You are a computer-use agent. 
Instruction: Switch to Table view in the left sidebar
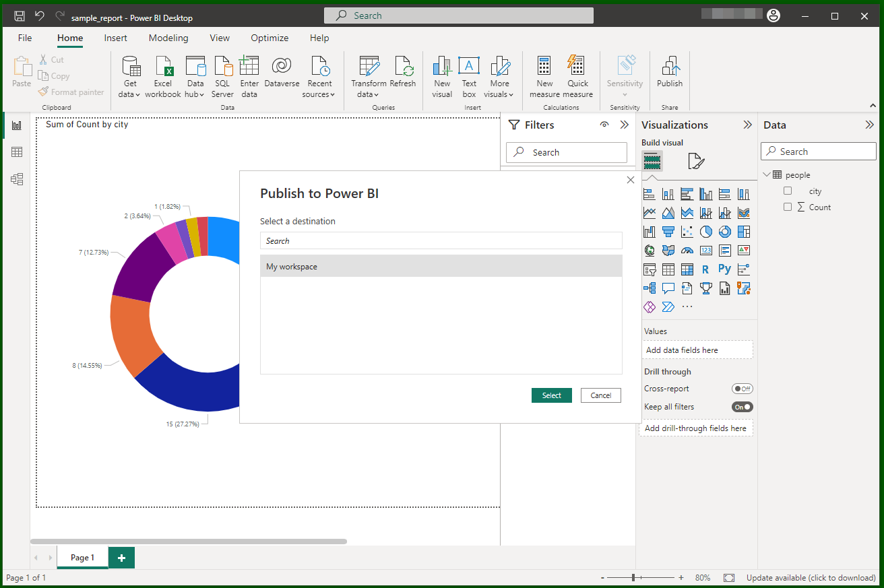pyautogui.click(x=17, y=152)
